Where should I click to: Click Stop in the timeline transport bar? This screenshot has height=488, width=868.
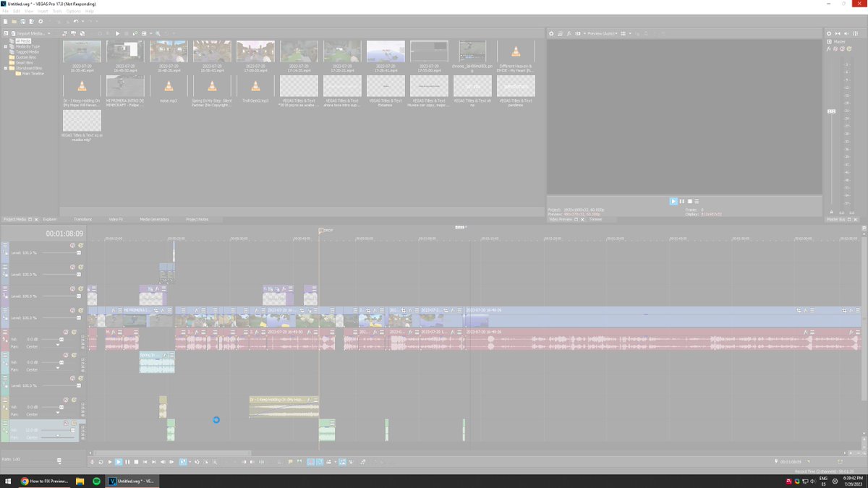coord(136,461)
